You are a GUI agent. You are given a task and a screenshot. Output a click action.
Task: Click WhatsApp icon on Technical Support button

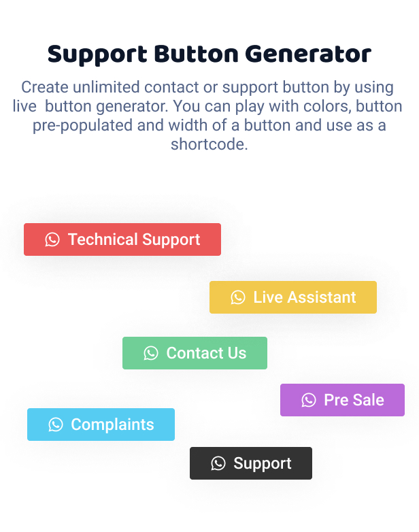[x=52, y=239]
